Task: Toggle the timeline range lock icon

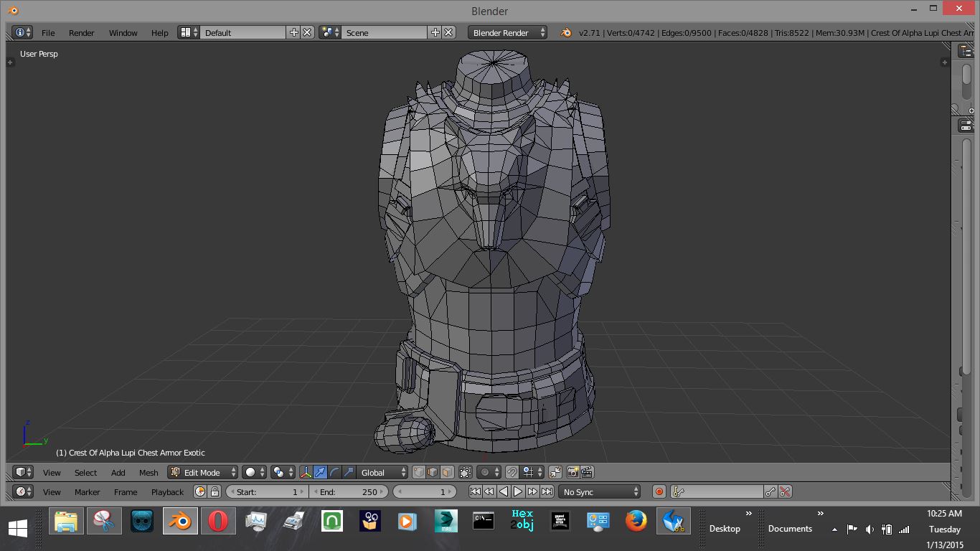Action: (214, 491)
